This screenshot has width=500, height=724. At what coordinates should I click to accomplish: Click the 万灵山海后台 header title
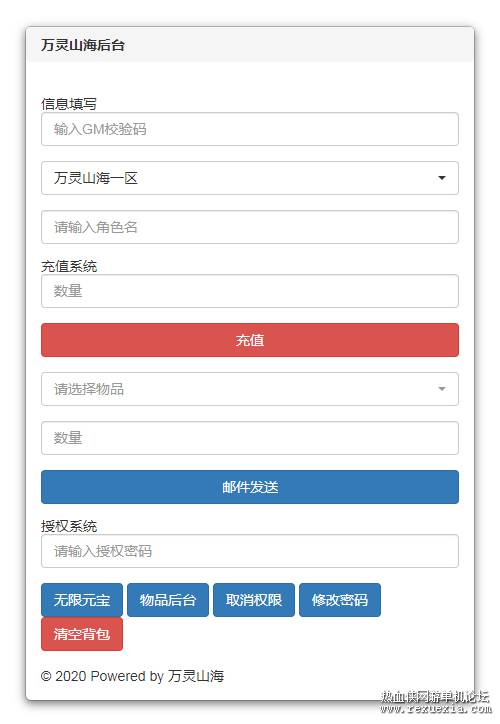(x=83, y=45)
